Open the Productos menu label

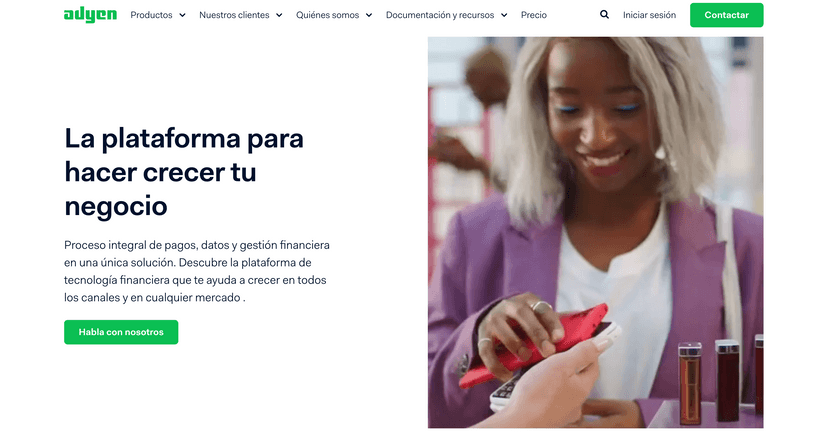(x=151, y=15)
